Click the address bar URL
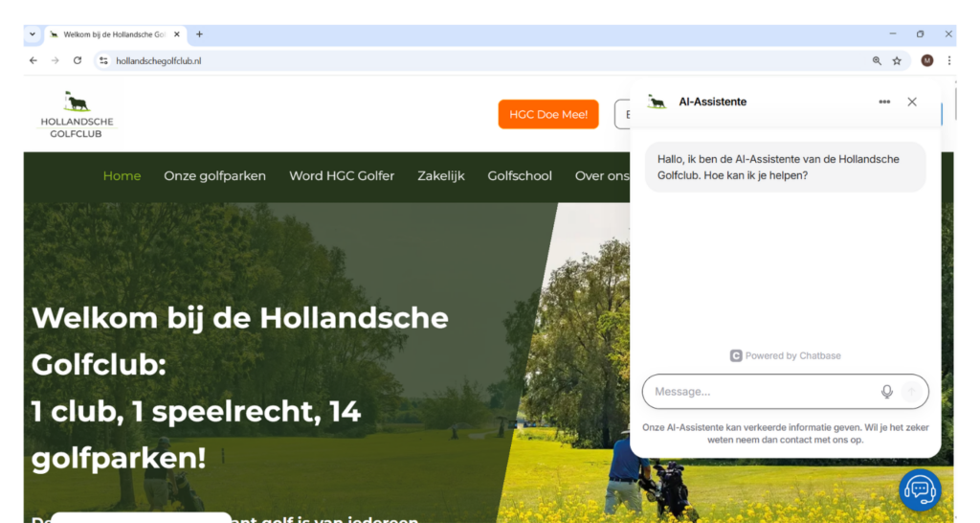The image size is (980, 523). pyautogui.click(x=158, y=60)
